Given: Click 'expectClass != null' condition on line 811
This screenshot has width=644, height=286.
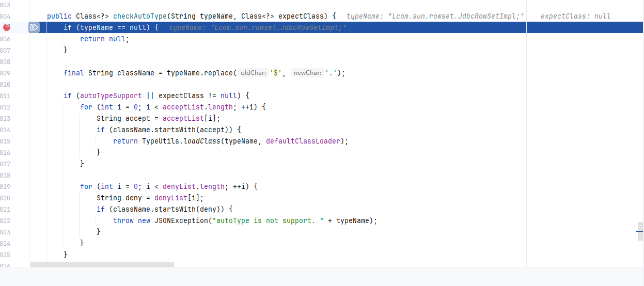Looking at the screenshot, I should pyautogui.click(x=198, y=96).
